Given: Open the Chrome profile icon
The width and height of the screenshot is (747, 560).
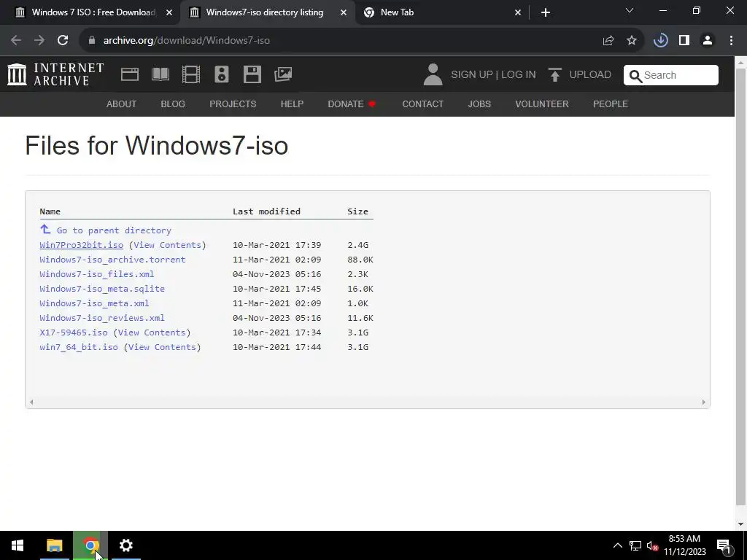Looking at the screenshot, I should pos(708,41).
